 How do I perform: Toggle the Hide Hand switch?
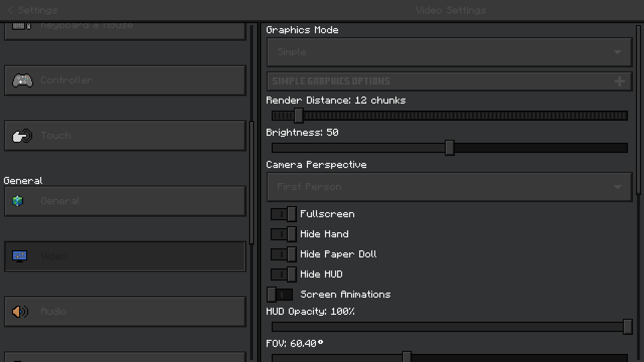[284, 234]
